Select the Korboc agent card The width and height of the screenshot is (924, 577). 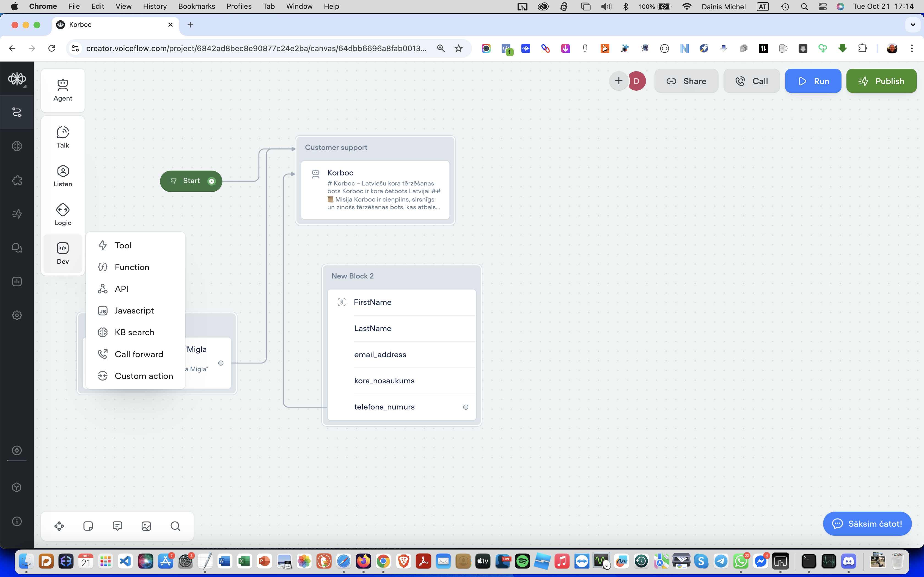[375, 190]
